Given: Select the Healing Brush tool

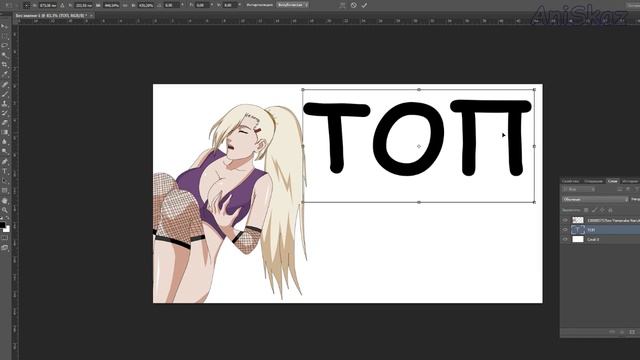Looking at the screenshot, I should (x=4, y=84).
